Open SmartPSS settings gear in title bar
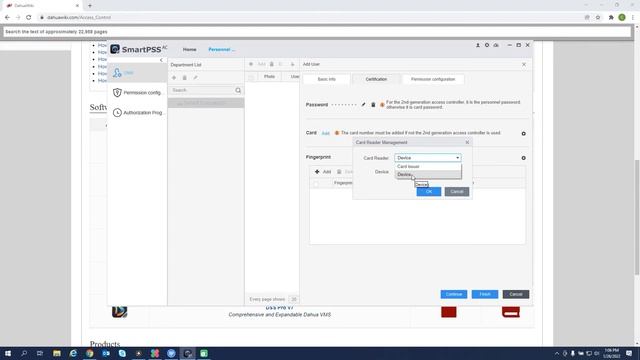This screenshot has width=640, height=360. [x=487, y=45]
